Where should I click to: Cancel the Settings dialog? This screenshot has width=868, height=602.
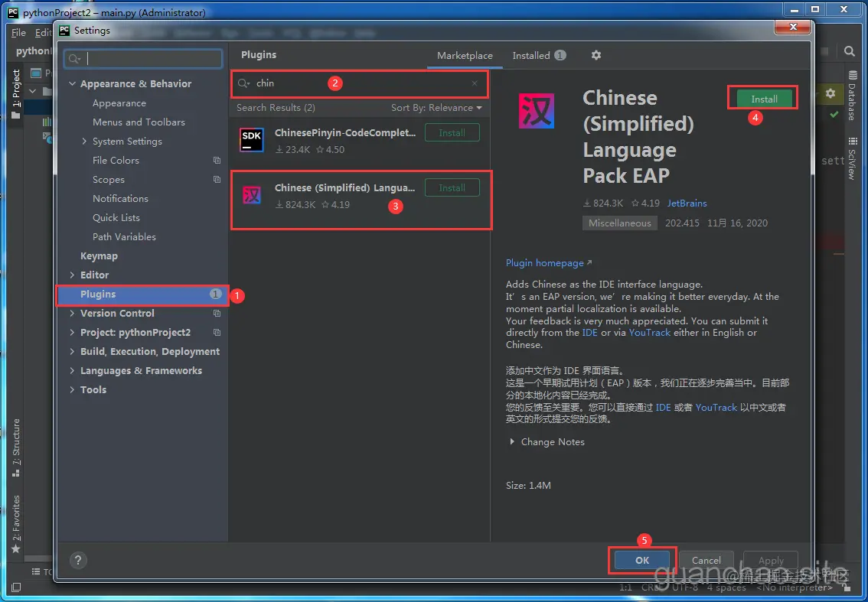[706, 561]
